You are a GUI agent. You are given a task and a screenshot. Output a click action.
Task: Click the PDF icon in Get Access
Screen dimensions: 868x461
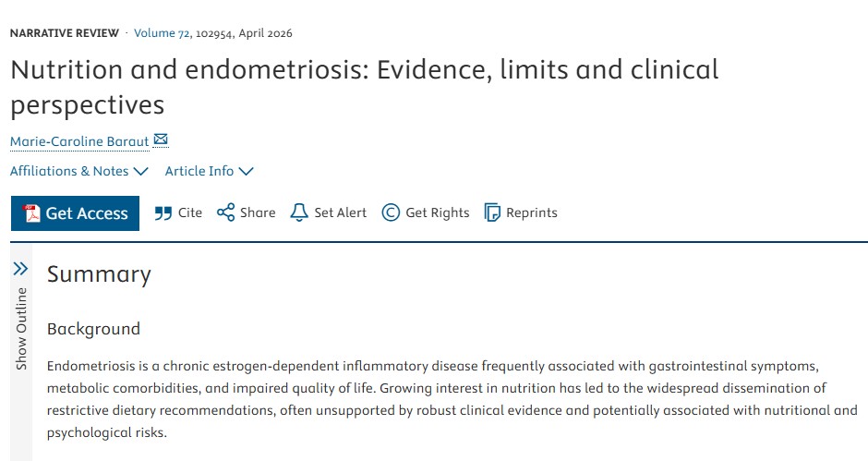pos(31,213)
